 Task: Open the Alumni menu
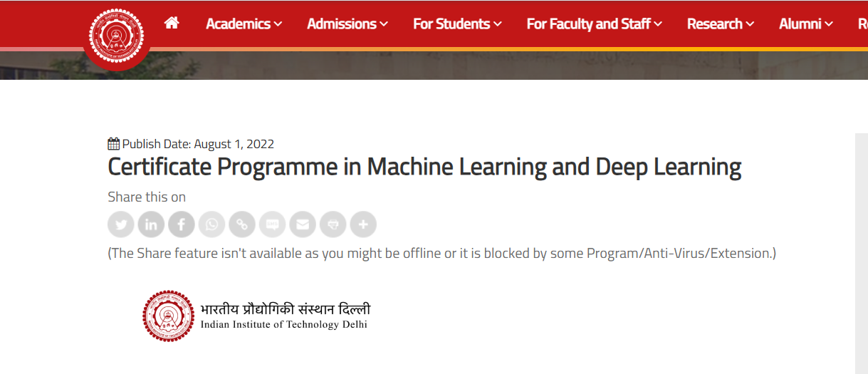coord(805,24)
